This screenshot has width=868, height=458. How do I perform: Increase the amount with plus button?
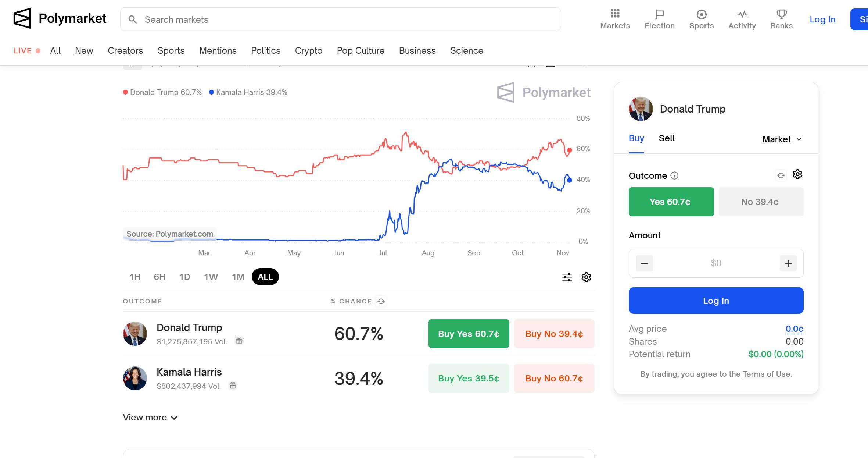pyautogui.click(x=788, y=263)
